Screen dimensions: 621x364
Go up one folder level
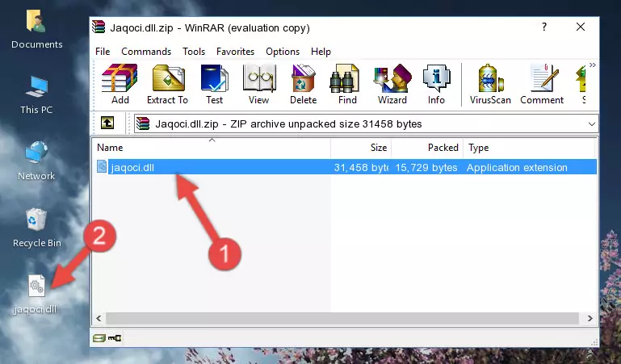pos(107,123)
